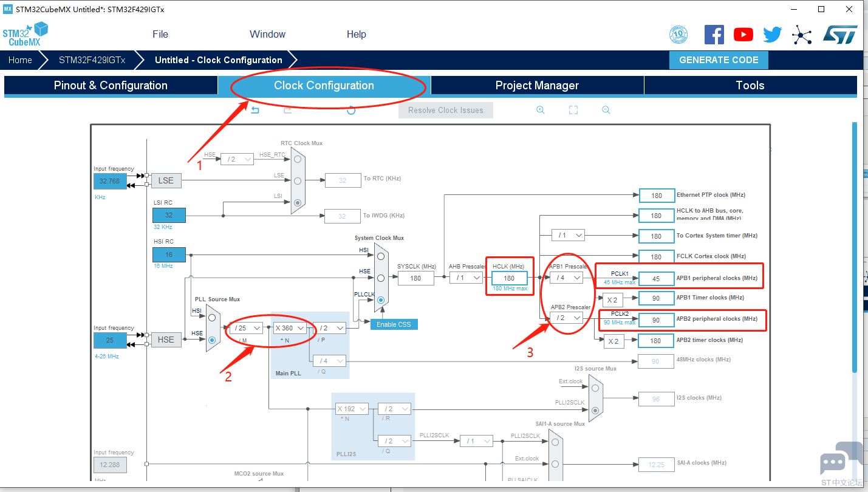Zoom out of the clock diagram
Screen dimensions: 868x492
pos(606,110)
